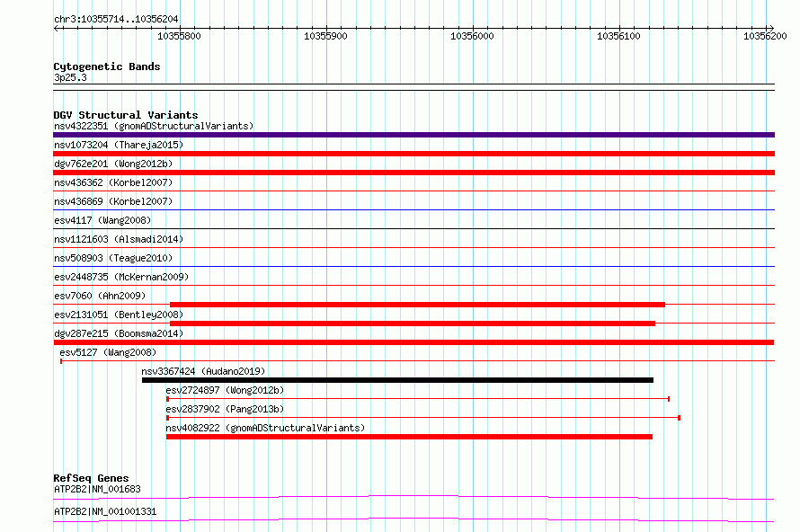
Task: Click the magenta transcript line of ATP2B2|NM_001683
Action: coord(413,497)
